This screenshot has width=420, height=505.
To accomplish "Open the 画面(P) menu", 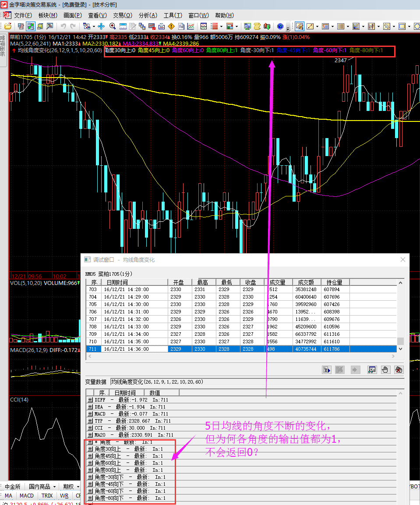I will (x=72, y=15).
